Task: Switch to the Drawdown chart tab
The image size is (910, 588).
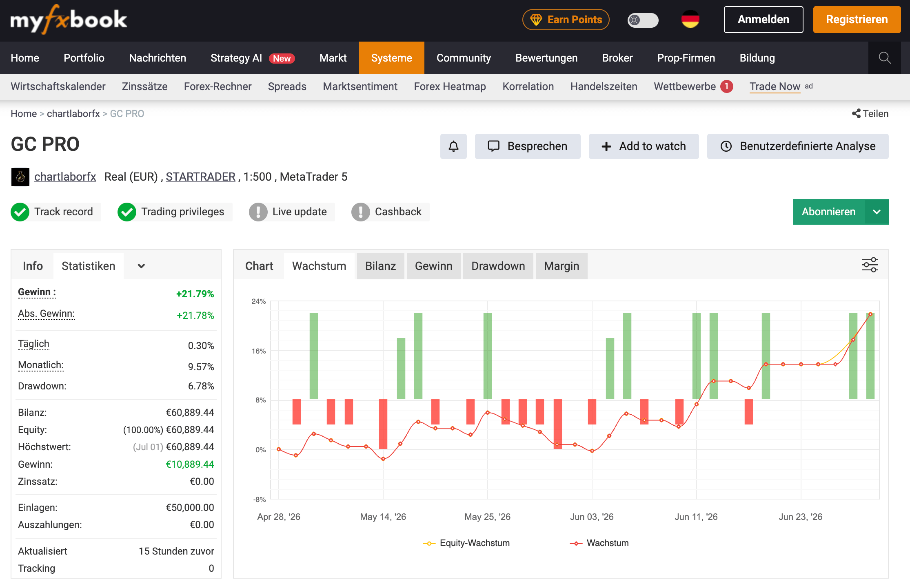Action: tap(498, 266)
